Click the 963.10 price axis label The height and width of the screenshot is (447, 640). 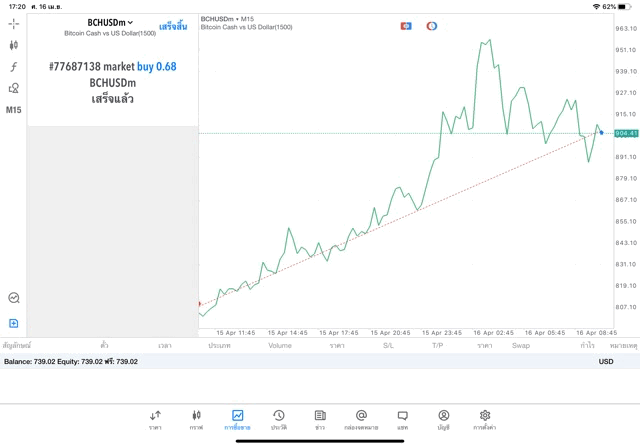click(626, 29)
